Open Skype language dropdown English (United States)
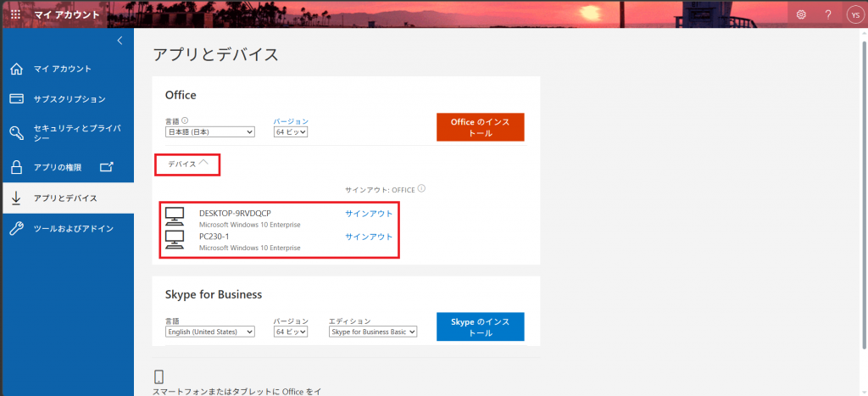This screenshot has height=396, width=868. coord(209,332)
